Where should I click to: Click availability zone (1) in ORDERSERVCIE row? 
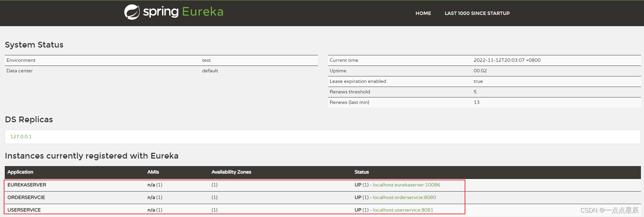(x=215, y=197)
